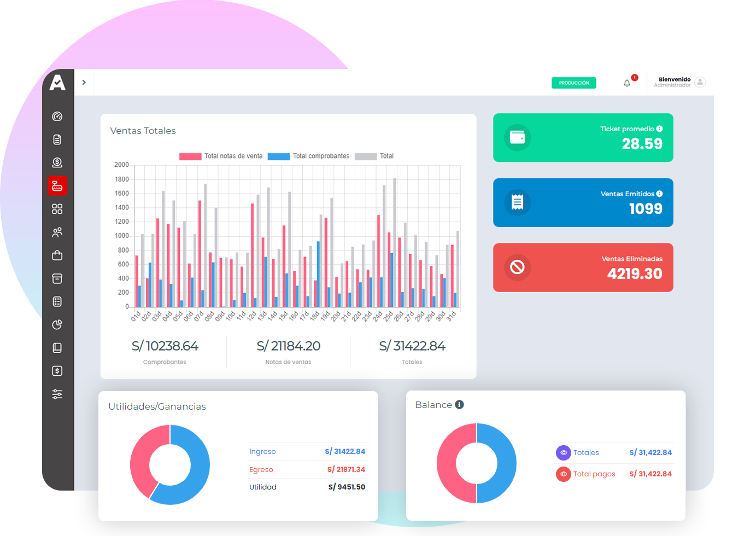Open the four-squares grid icon in sidebar
Screen dimensions: 756x536
[x=57, y=209]
